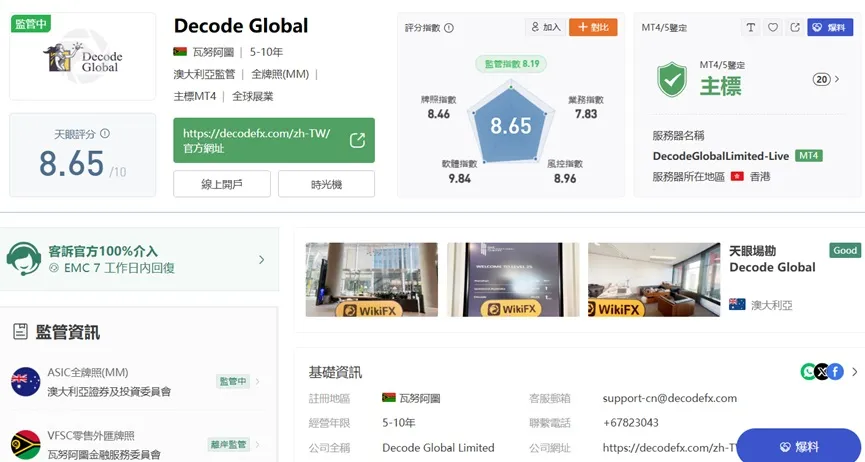This screenshot has height=462, width=865.
Task: Click the green shield checkmark icon
Action: point(671,80)
